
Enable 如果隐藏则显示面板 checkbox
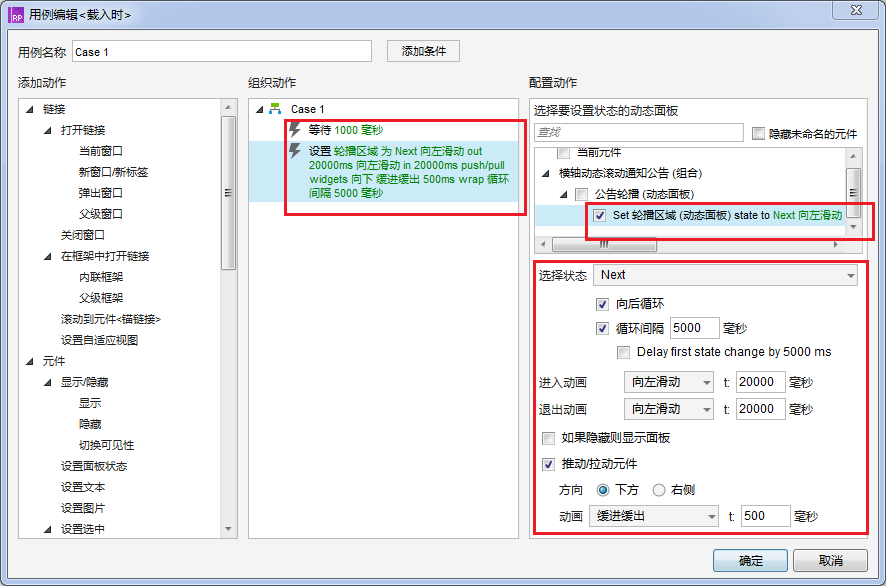pyautogui.click(x=548, y=439)
